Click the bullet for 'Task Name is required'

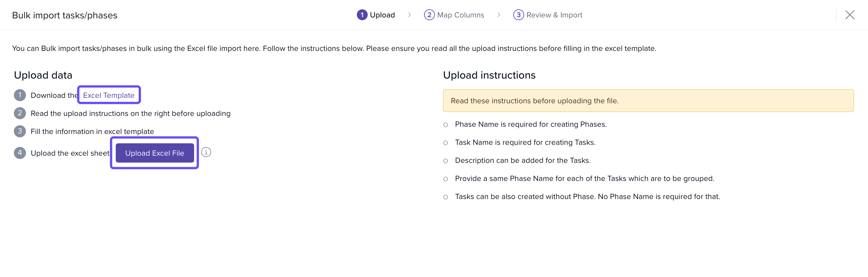[x=445, y=143]
